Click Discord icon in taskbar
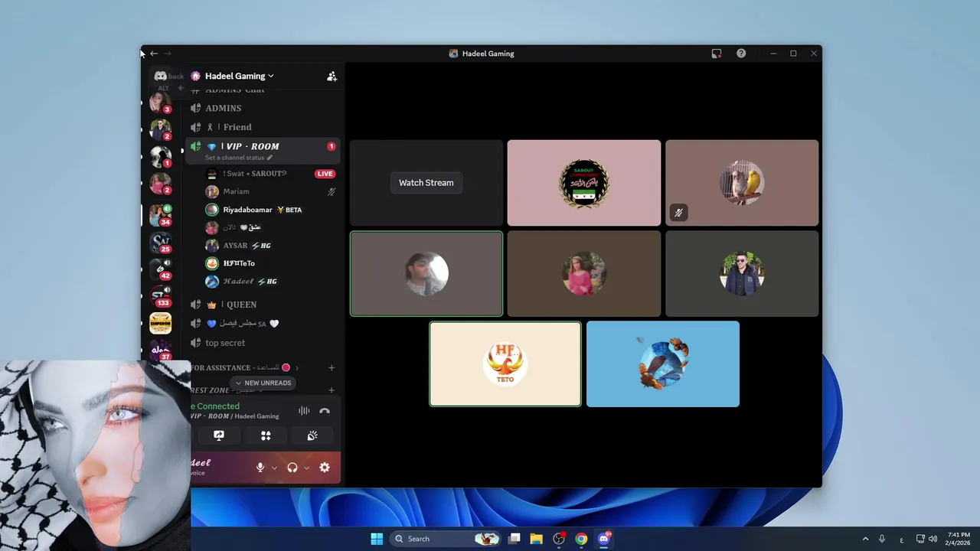980x551 pixels. point(604,539)
